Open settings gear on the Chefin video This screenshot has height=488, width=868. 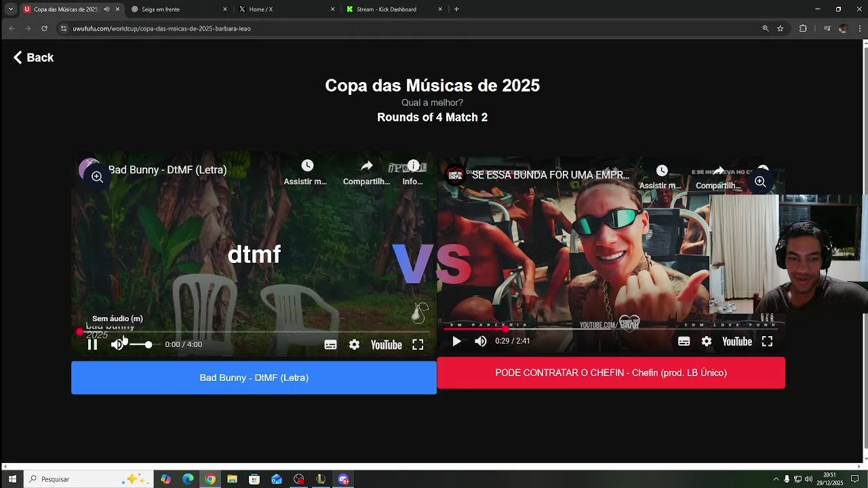tap(707, 341)
